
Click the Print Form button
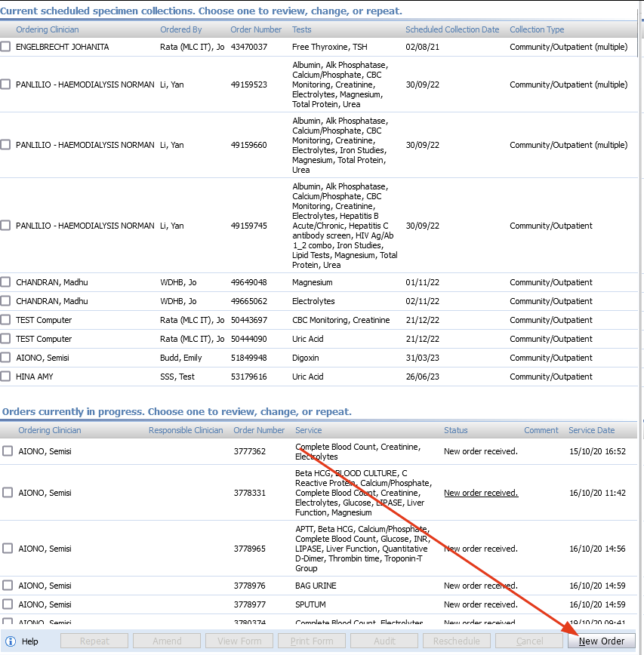(311, 641)
